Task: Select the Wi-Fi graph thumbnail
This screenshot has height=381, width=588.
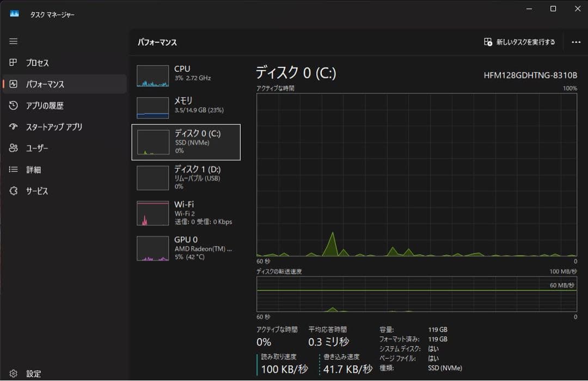Action: (x=152, y=213)
